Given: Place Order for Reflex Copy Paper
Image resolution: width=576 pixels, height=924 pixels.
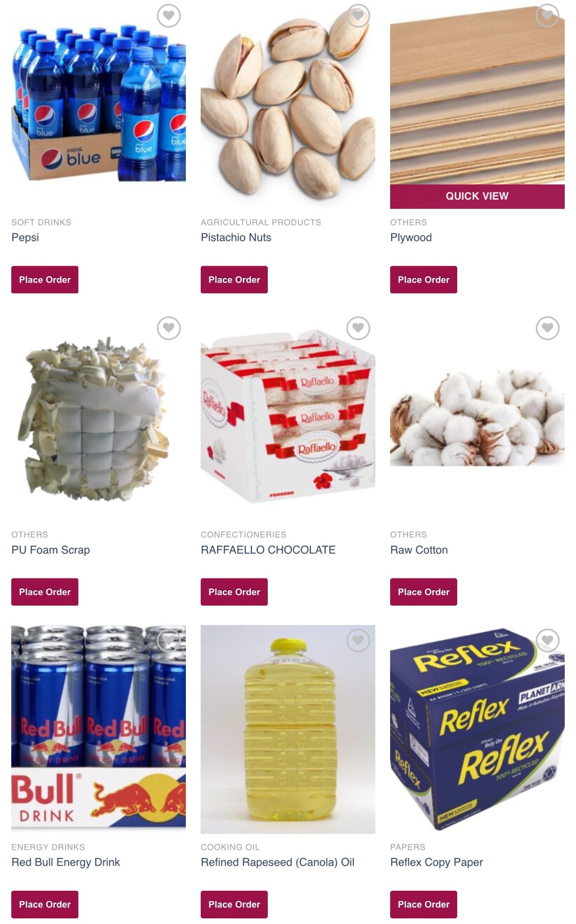Looking at the screenshot, I should click(424, 904).
